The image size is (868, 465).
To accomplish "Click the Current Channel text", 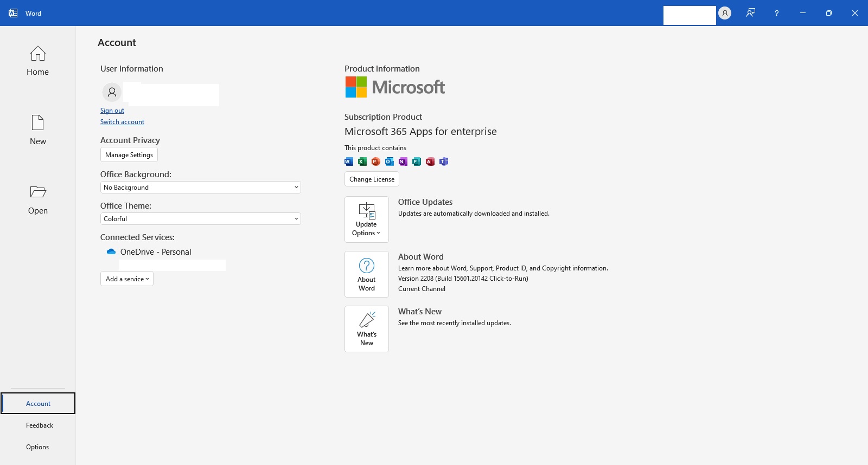I will point(422,289).
